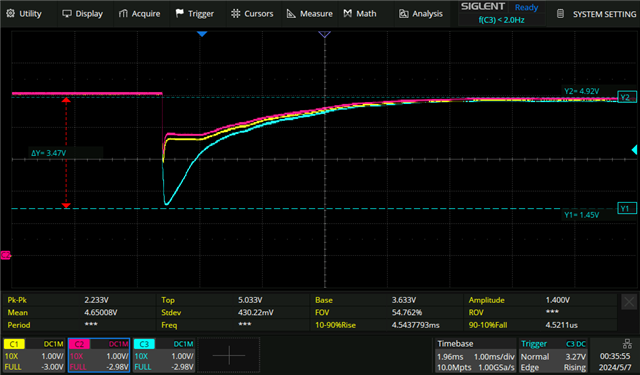
Task: Click the Mean value 4.65008V
Action: click(x=100, y=313)
